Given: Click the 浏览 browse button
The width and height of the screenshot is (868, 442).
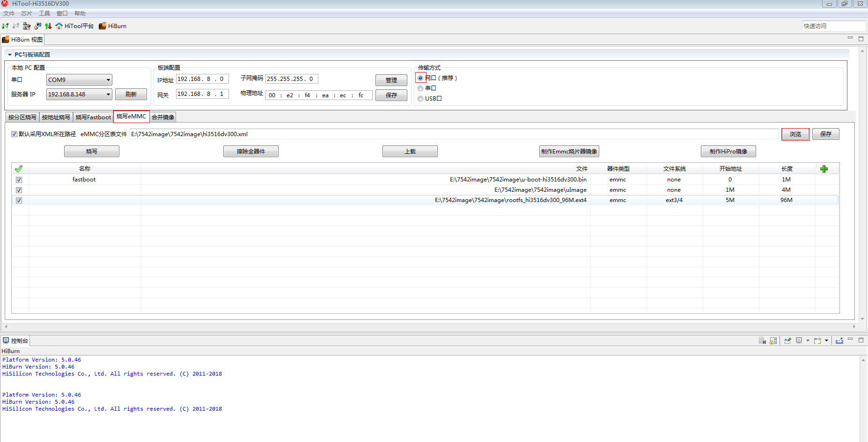Looking at the screenshot, I should click(795, 134).
